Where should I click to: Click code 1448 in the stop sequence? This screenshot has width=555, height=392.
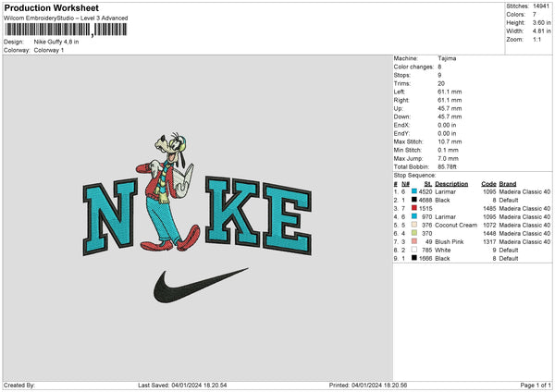point(489,234)
